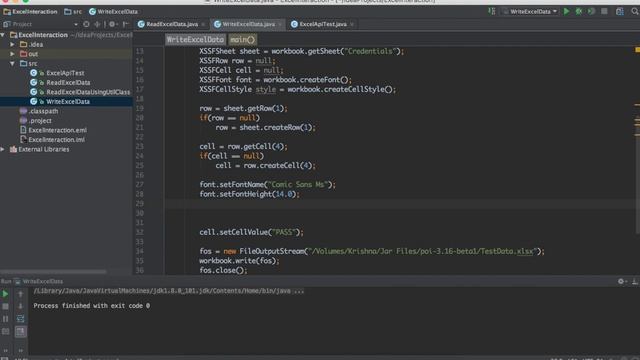The width and height of the screenshot is (640, 360).
Task: Collapse the src folder
Action: coord(13,64)
